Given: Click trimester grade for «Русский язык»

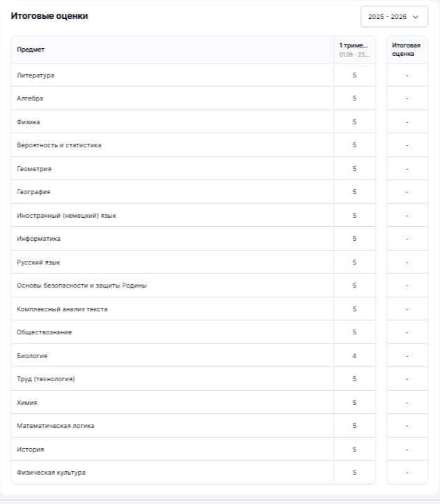Looking at the screenshot, I should [354, 262].
